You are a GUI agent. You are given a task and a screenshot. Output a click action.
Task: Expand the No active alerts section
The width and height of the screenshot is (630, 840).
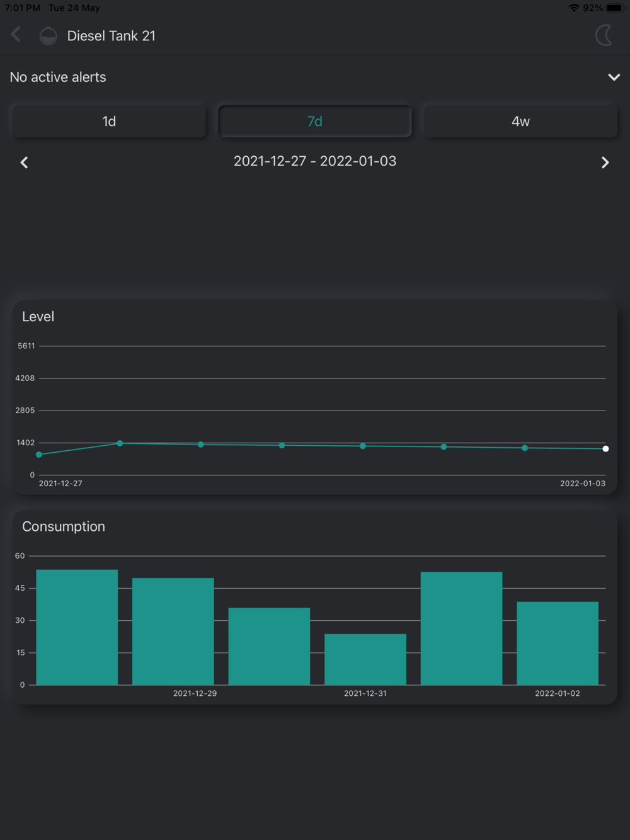614,77
